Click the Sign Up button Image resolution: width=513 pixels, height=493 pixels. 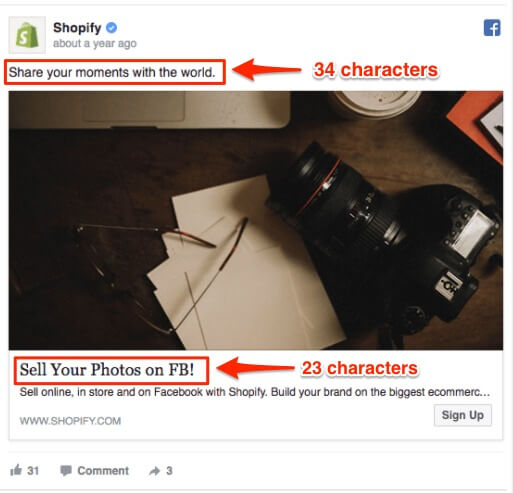(463, 415)
